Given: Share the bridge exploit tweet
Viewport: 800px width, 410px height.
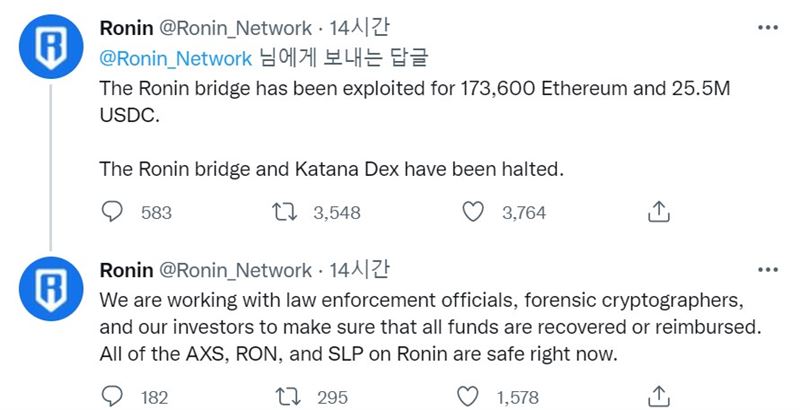Looking at the screenshot, I should 658,212.
